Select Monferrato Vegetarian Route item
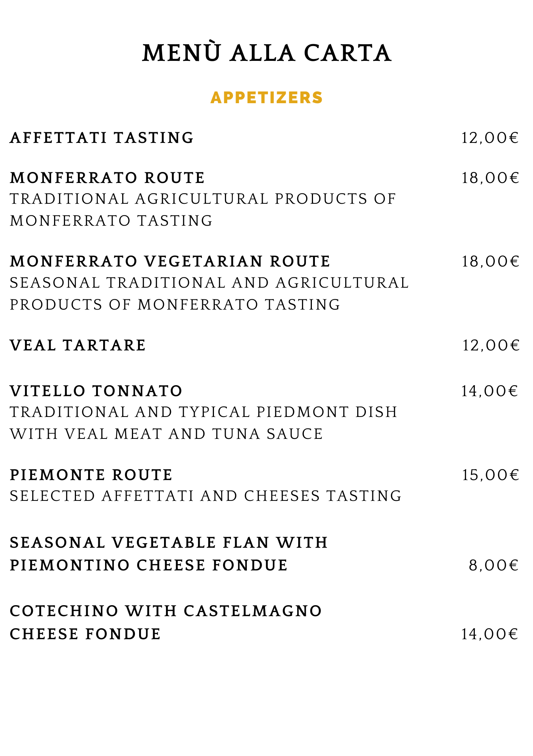 [170, 262]
